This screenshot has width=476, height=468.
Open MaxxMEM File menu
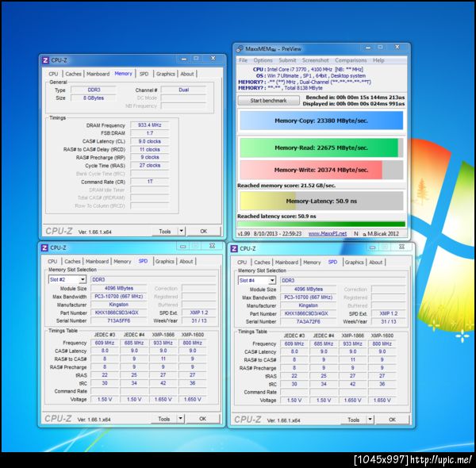(x=244, y=60)
